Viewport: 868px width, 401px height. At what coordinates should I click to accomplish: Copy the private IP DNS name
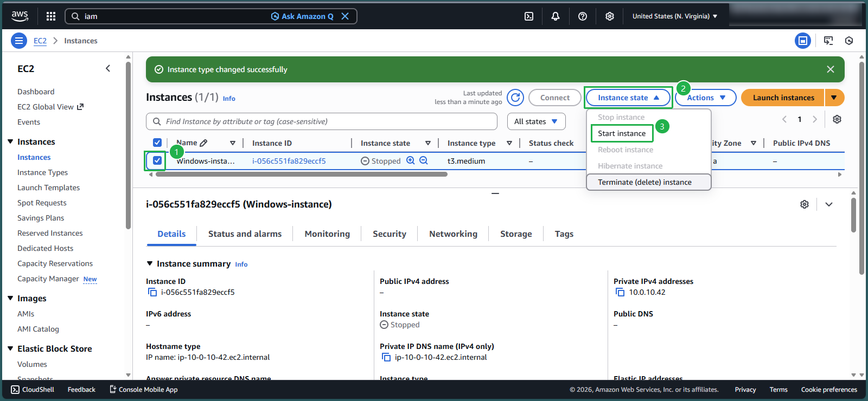pos(386,357)
